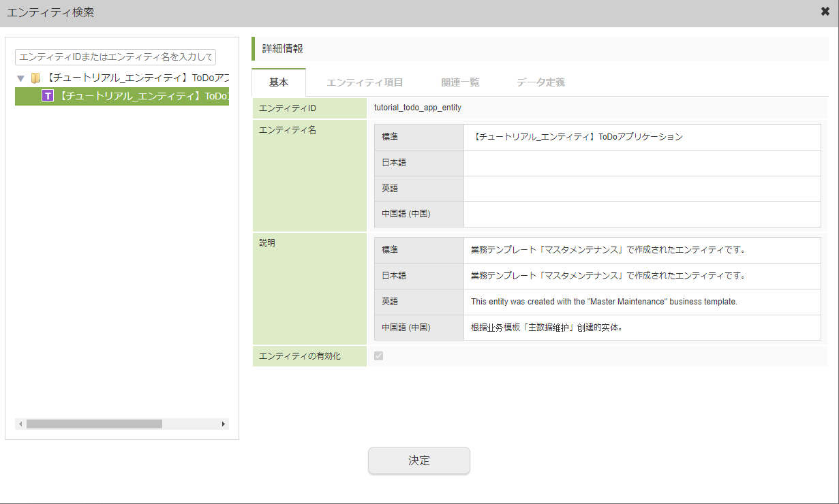The height and width of the screenshot is (504, 839).
Task: Select the highlighted 【チュートリアル_エンティティ】ToDo tree entry
Action: (122, 96)
